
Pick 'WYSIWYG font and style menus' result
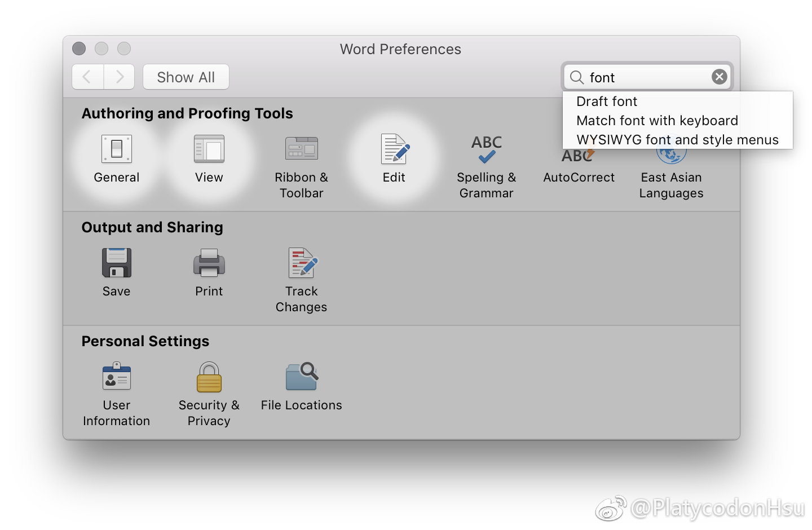[677, 140]
